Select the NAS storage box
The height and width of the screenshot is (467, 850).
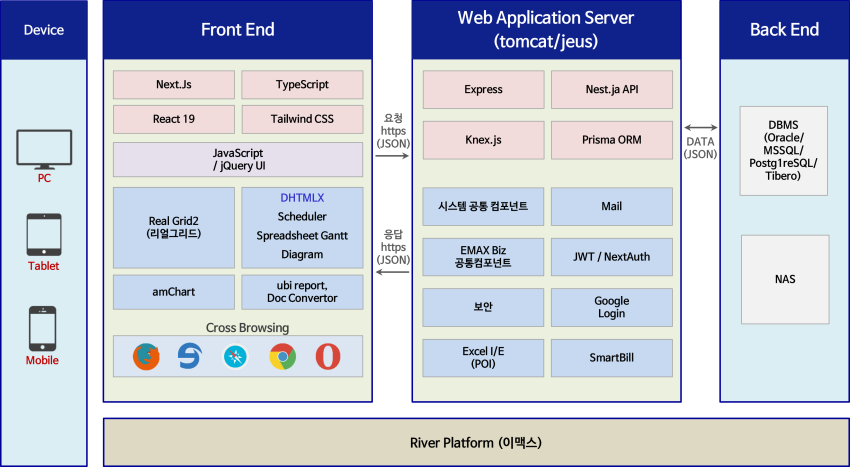785,279
